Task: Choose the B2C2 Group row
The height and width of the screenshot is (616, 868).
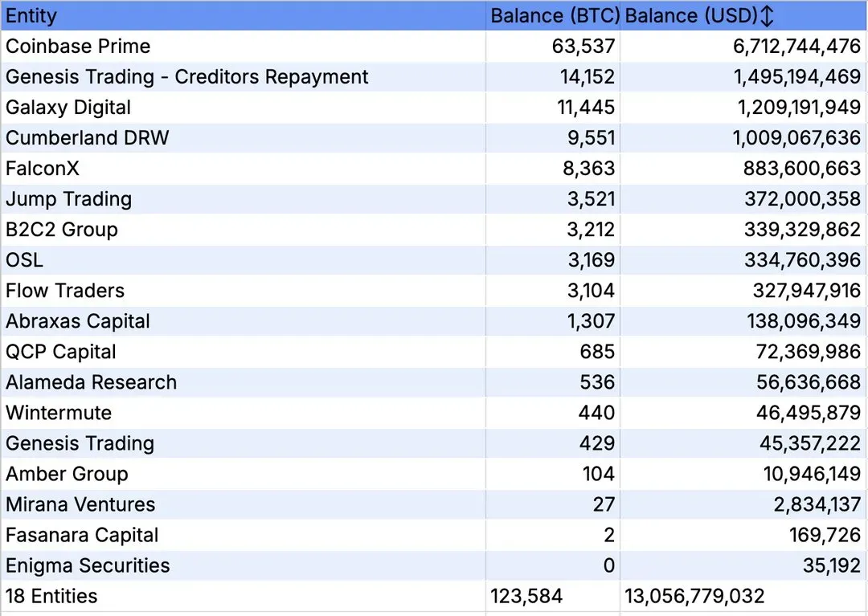Action: click(x=62, y=230)
